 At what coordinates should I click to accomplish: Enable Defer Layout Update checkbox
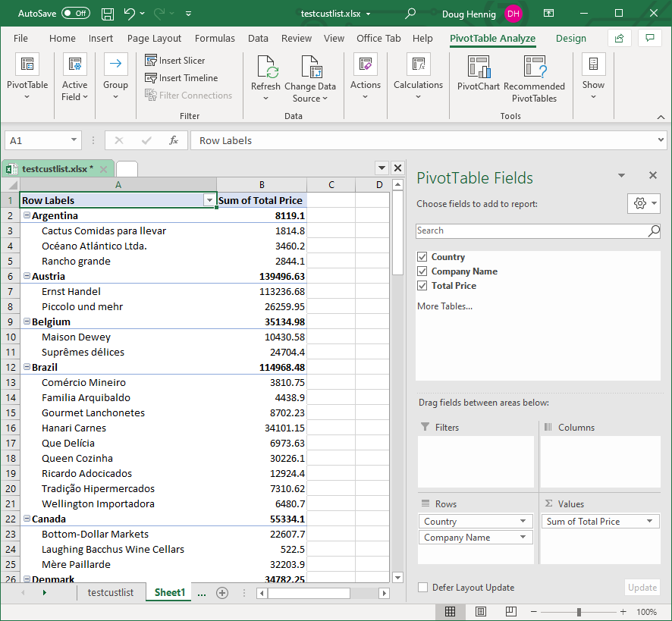coord(422,588)
